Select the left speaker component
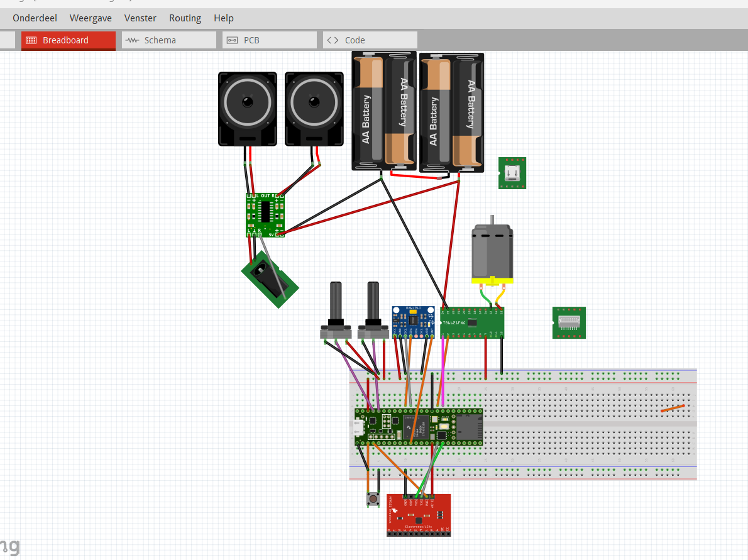The image size is (748, 560). tap(248, 108)
